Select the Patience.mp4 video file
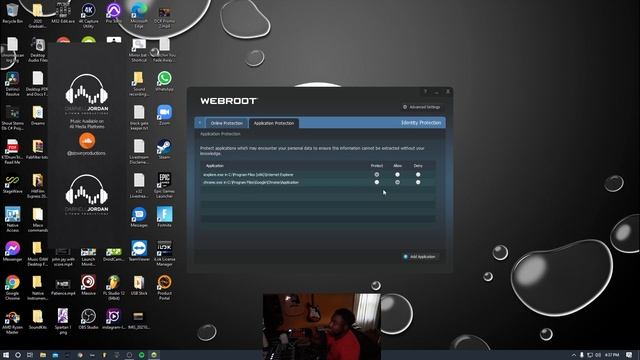 click(63, 287)
